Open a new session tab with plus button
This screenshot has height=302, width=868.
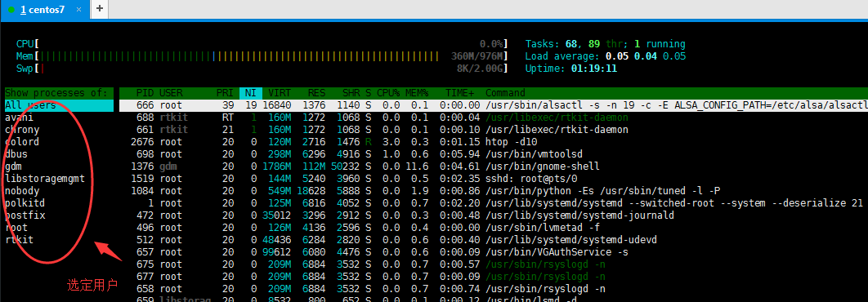[100, 8]
